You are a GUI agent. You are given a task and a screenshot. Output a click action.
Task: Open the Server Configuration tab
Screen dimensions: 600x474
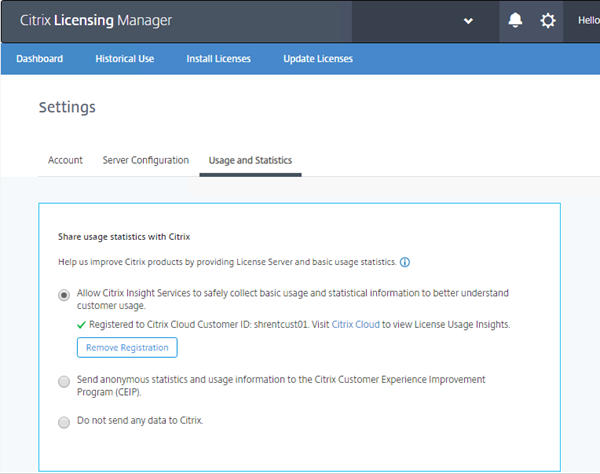[x=145, y=160]
